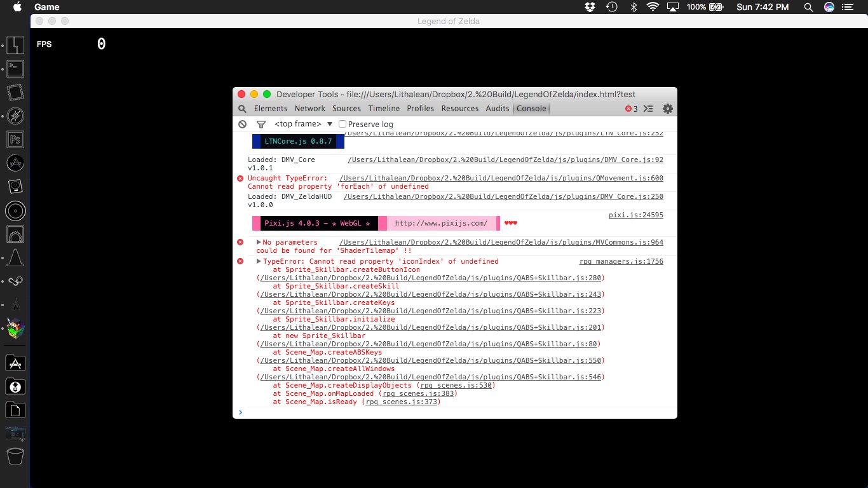Click the Sun 7:42 PM clock
This screenshot has height=488, width=868.
pos(763,7)
